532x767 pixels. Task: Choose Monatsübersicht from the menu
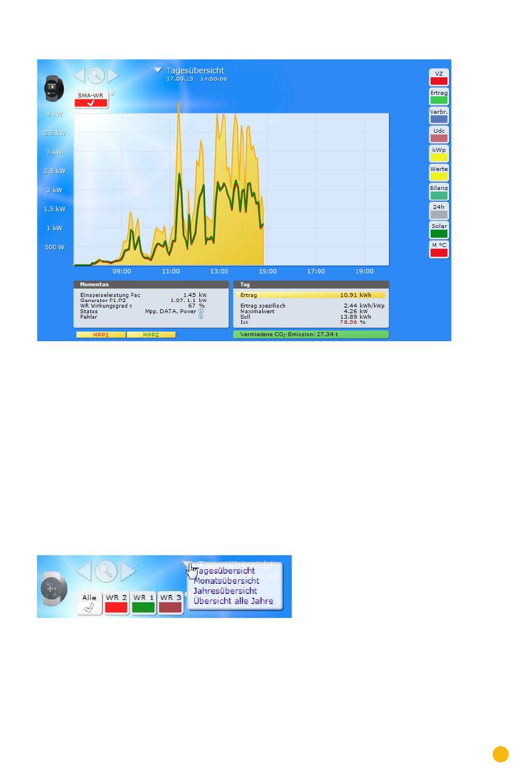(226, 581)
